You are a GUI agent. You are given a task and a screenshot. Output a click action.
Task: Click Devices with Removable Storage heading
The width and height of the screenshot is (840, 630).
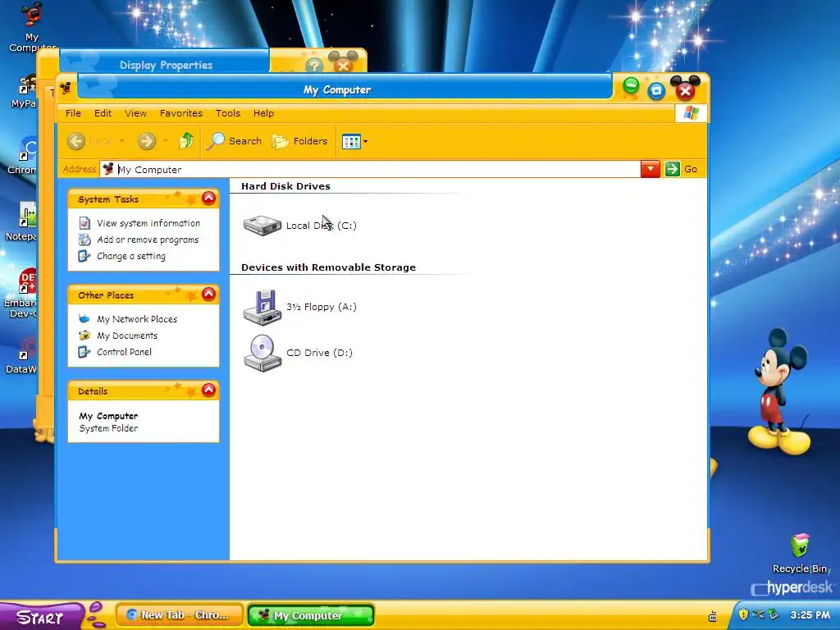328,267
